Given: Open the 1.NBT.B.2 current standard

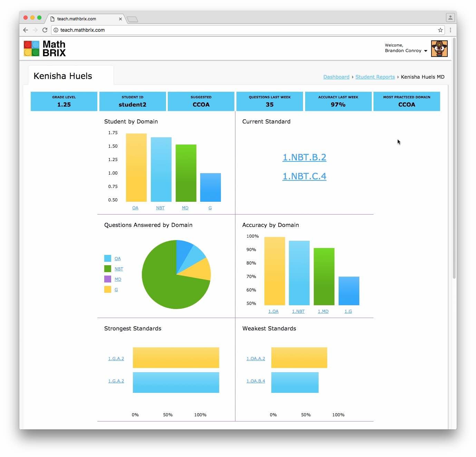Looking at the screenshot, I should [304, 157].
